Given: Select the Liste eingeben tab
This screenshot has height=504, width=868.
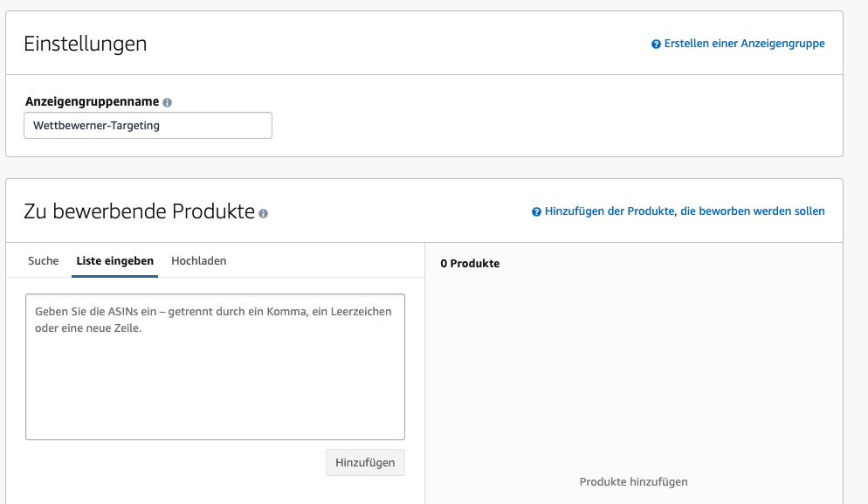Looking at the screenshot, I should click(x=114, y=261).
